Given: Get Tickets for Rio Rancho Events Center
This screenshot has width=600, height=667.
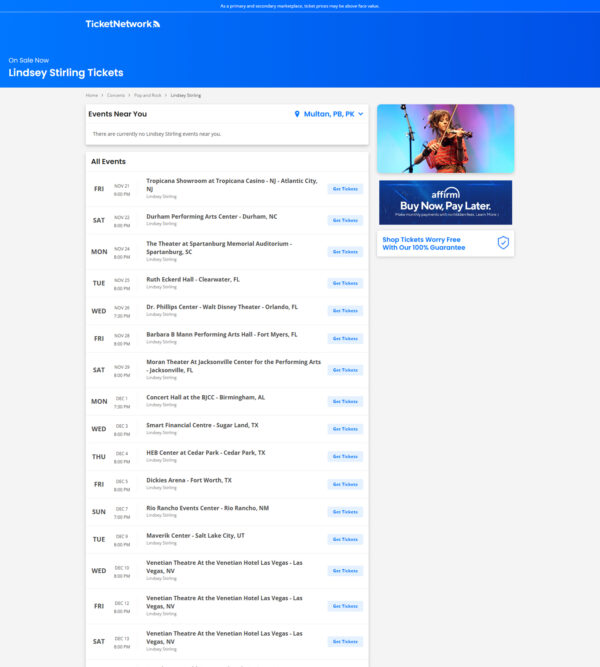Looking at the screenshot, I should (345, 512).
